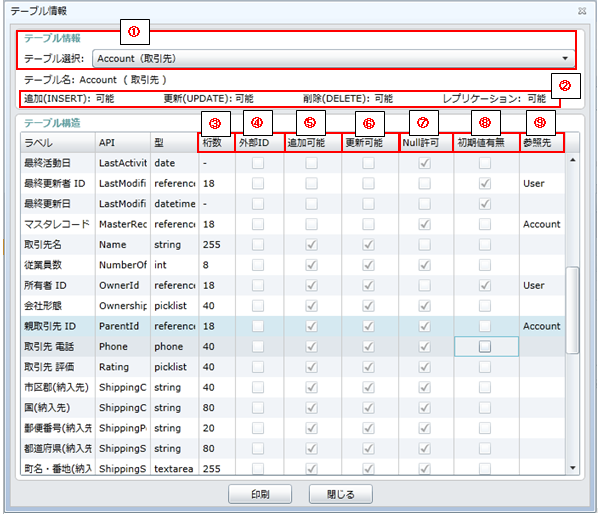This screenshot has width=600, height=514.
Task: Click the Account 参照先 cell in 親取引先 ID row
Action: [x=541, y=326]
